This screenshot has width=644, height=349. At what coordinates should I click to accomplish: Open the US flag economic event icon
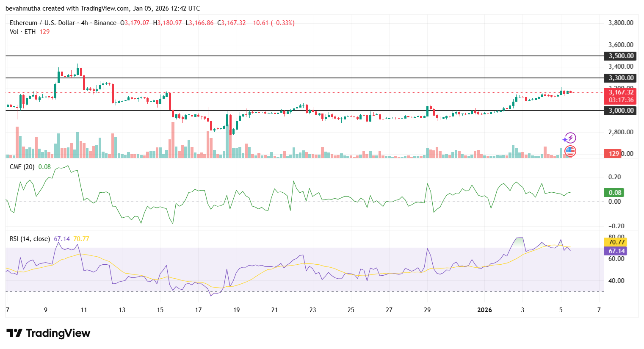[x=570, y=151]
